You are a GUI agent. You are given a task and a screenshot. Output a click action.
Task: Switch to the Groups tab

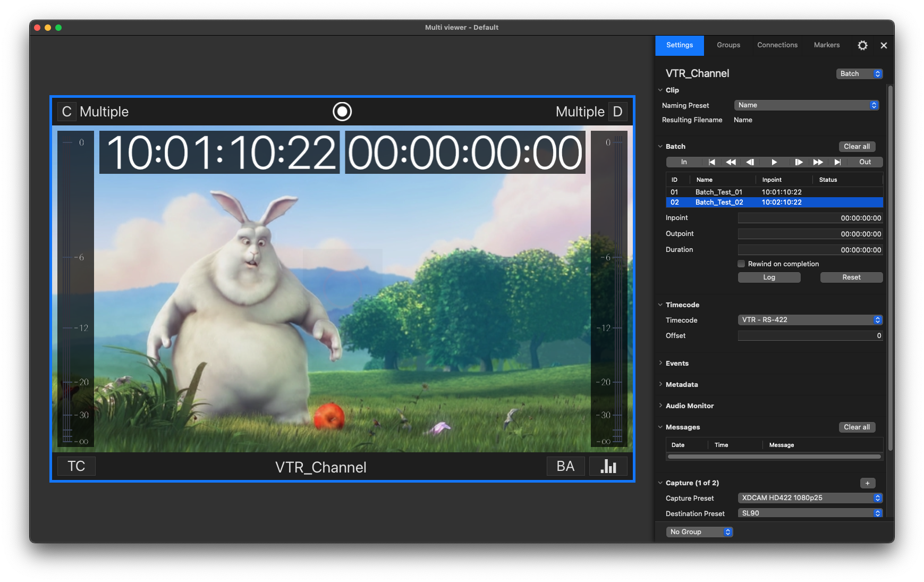click(x=728, y=46)
